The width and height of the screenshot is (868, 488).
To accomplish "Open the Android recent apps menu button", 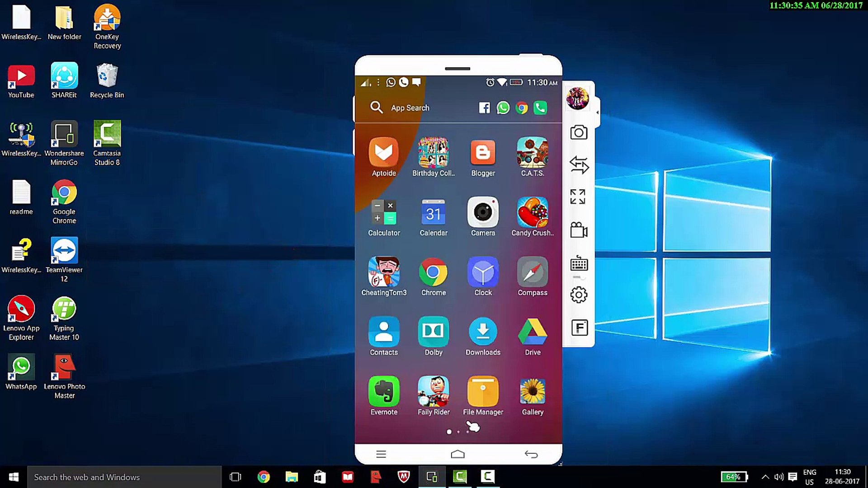I will pos(381,454).
